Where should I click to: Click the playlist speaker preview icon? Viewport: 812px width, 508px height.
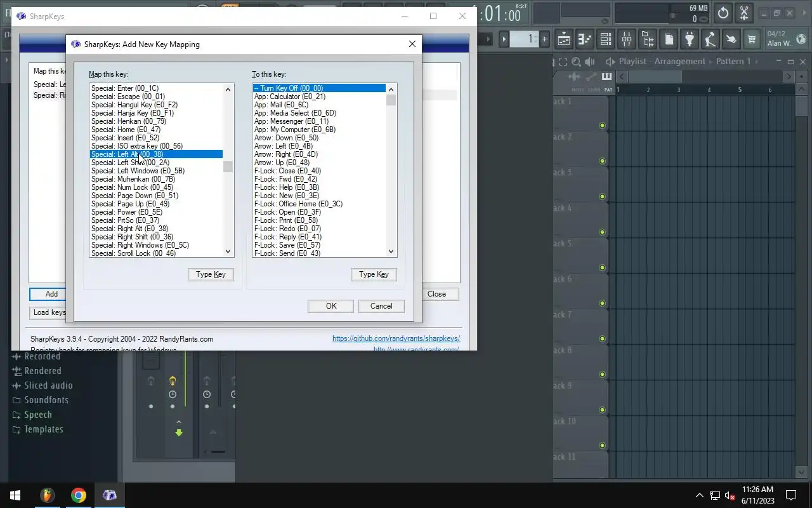(x=591, y=62)
